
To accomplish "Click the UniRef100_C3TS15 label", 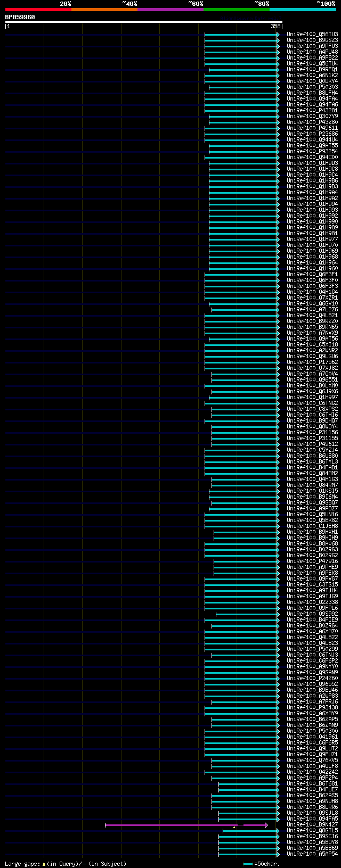I will (x=312, y=584).
